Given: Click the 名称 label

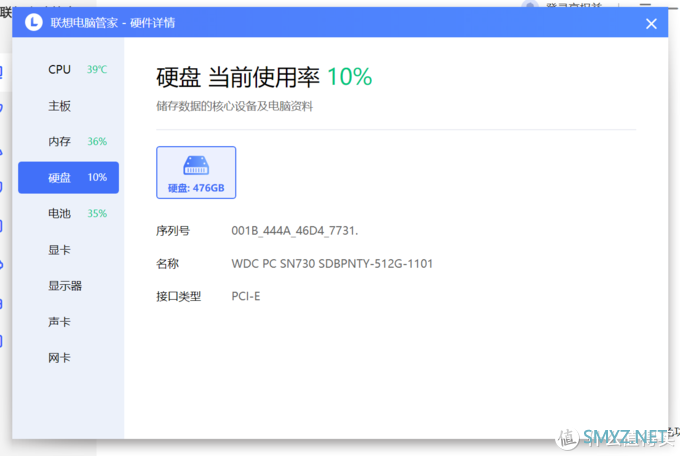Looking at the screenshot, I should coord(167,263).
